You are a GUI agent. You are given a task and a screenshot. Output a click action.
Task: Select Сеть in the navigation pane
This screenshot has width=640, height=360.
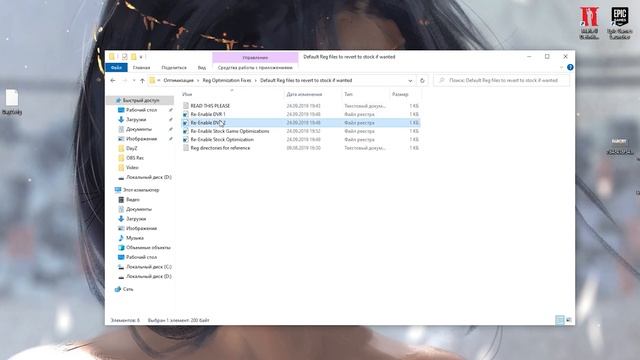(x=127, y=289)
